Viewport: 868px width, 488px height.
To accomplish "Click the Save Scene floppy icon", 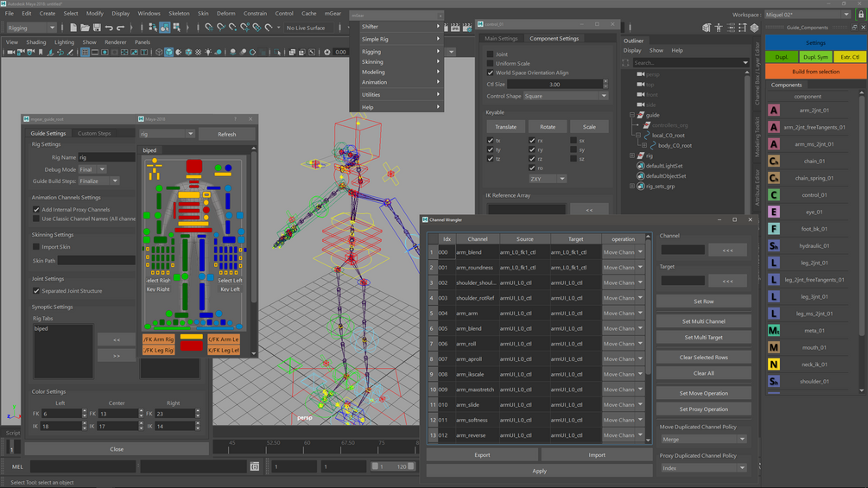I will [x=97, y=28].
